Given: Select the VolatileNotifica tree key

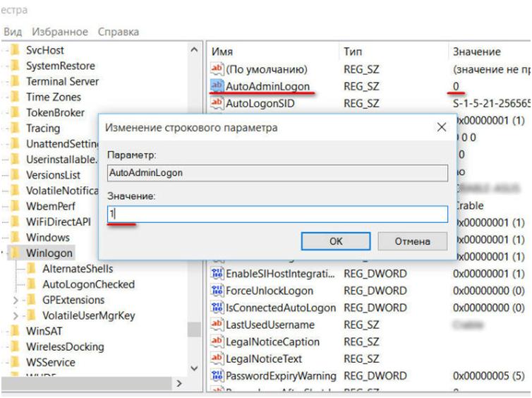Looking at the screenshot, I should pos(62,191).
